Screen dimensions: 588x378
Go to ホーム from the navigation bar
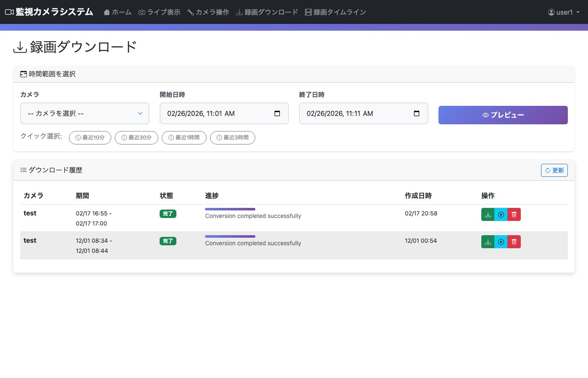(x=117, y=12)
